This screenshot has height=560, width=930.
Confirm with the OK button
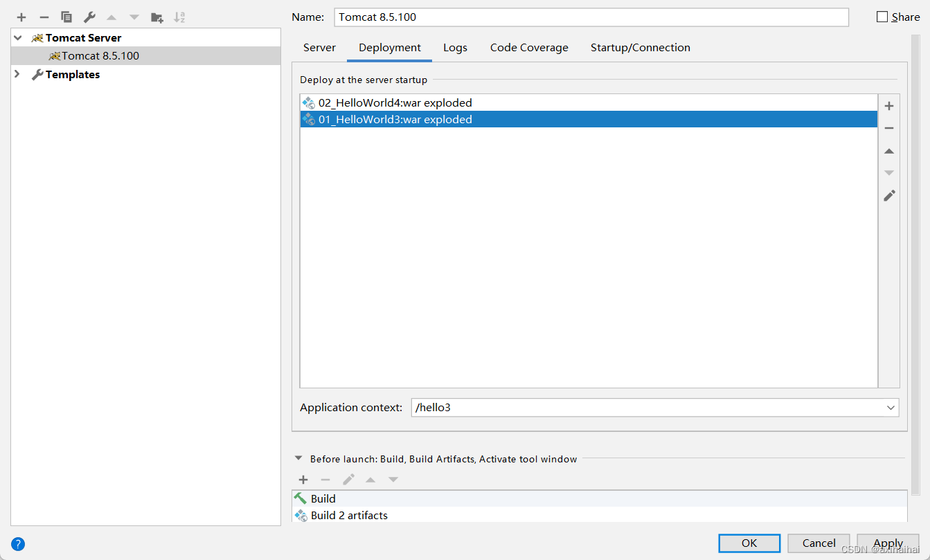[x=749, y=543]
